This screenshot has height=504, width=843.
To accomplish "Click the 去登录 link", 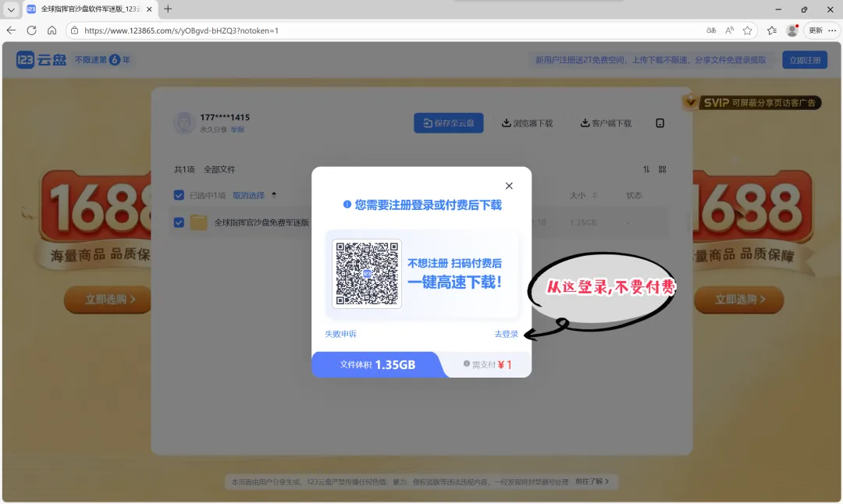I will point(506,334).
